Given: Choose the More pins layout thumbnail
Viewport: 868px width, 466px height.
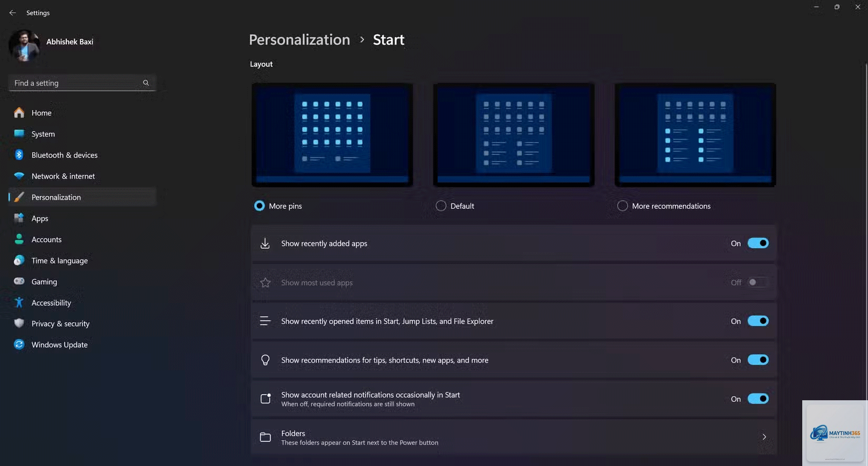Looking at the screenshot, I should [332, 135].
